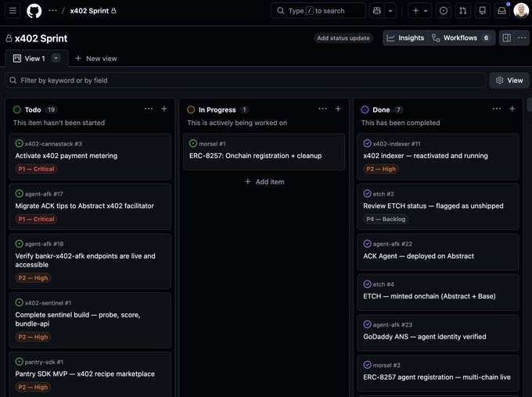Viewport: 532px width, 397px height.
Task: Open Insights
Action: pyautogui.click(x=405, y=38)
